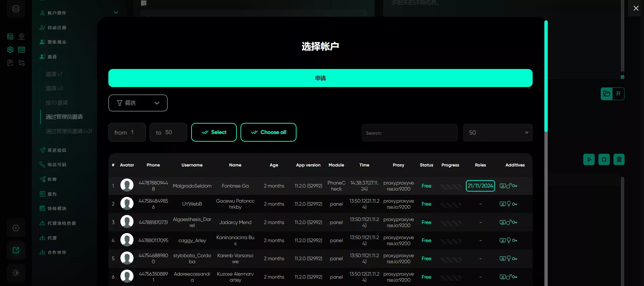Select 通过管理员邀请 submenu item

(x=64, y=117)
